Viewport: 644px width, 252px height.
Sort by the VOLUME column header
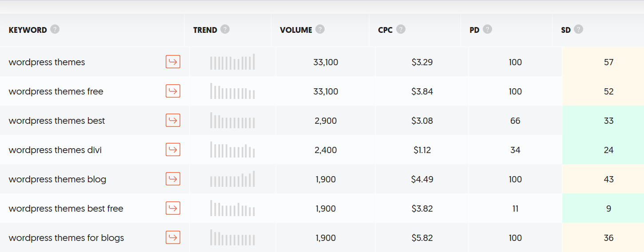click(x=296, y=30)
